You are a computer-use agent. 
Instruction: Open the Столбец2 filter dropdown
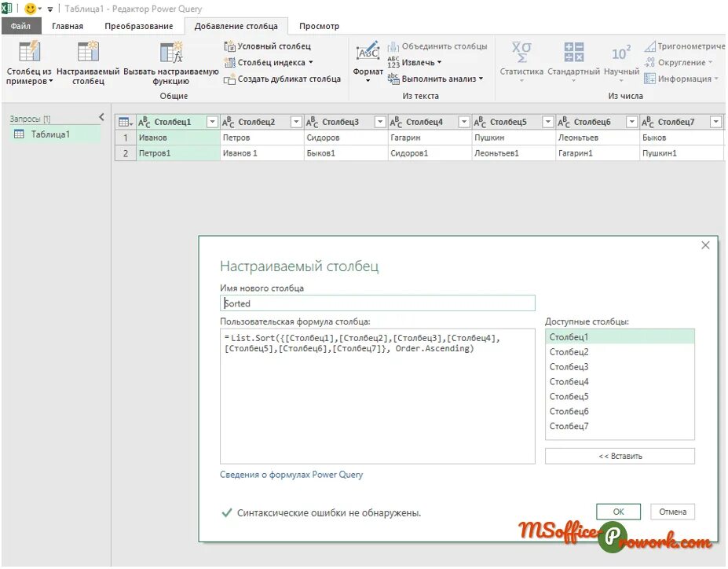pos(296,122)
